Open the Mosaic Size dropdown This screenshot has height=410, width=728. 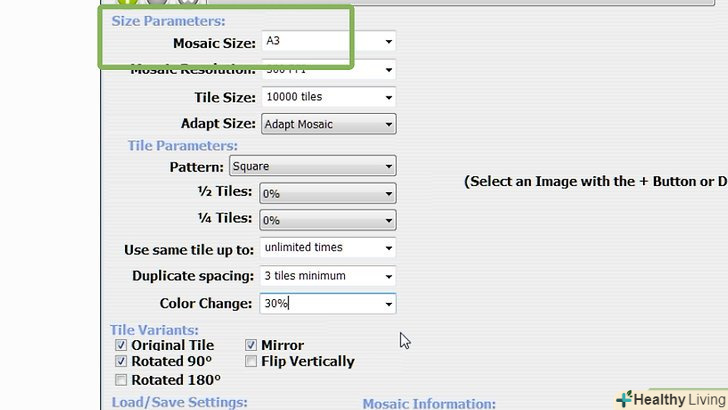[388, 42]
